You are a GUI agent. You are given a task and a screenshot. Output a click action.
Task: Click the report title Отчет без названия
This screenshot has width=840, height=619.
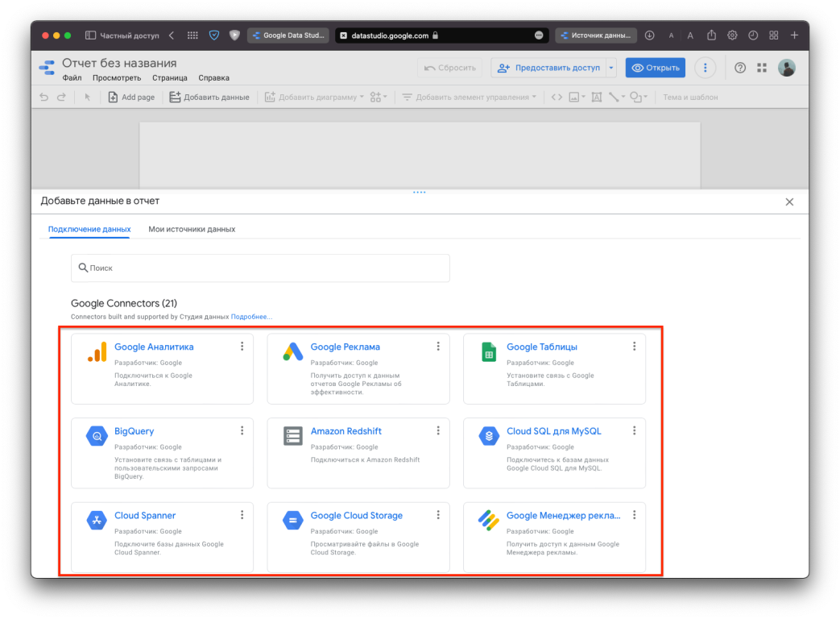click(119, 63)
